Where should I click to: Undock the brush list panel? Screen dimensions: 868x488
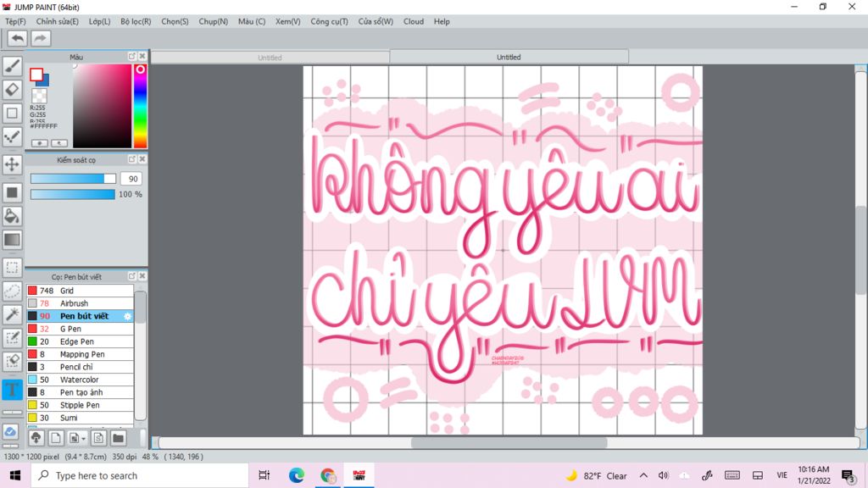coord(131,276)
